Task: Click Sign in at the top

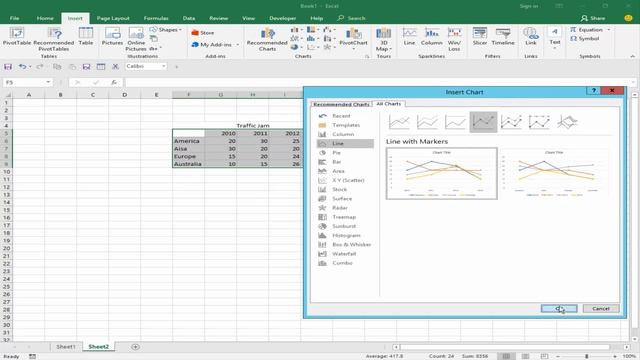Action: [529, 6]
